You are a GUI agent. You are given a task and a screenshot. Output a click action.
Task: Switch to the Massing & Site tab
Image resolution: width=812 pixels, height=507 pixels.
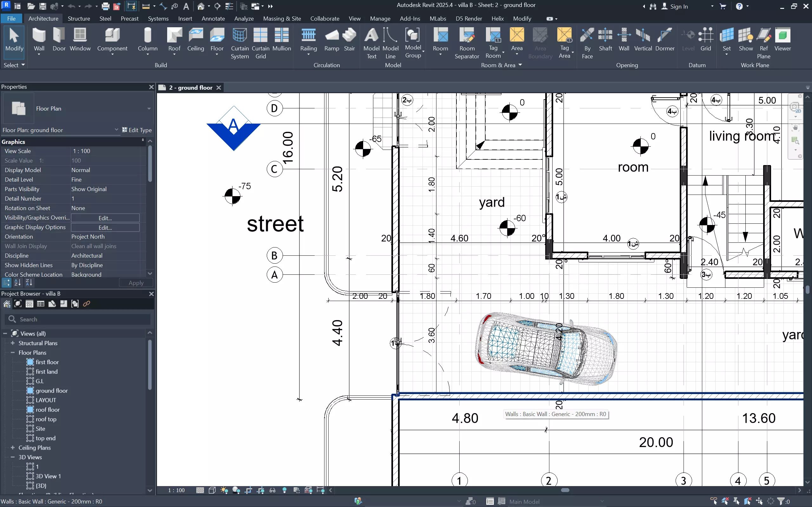point(282,18)
